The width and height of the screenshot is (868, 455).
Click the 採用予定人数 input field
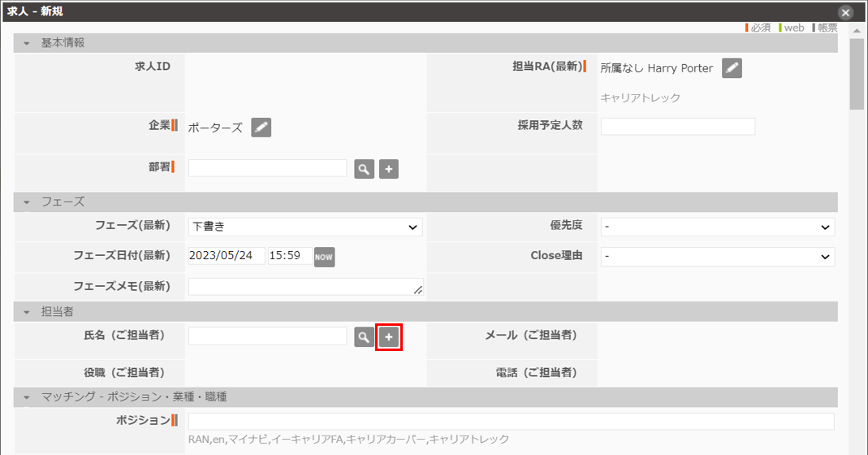click(x=677, y=126)
